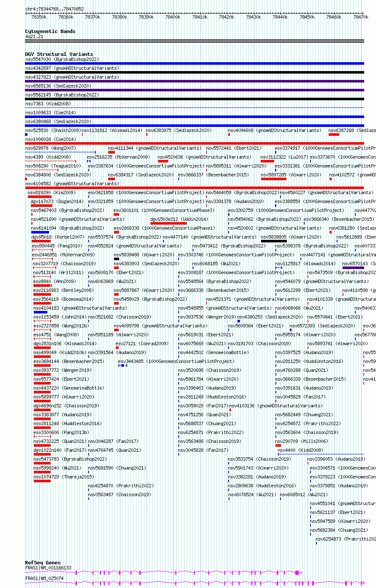
Task: Open variant esv990445 (Pang2010)
Action: click(x=57, y=246)
